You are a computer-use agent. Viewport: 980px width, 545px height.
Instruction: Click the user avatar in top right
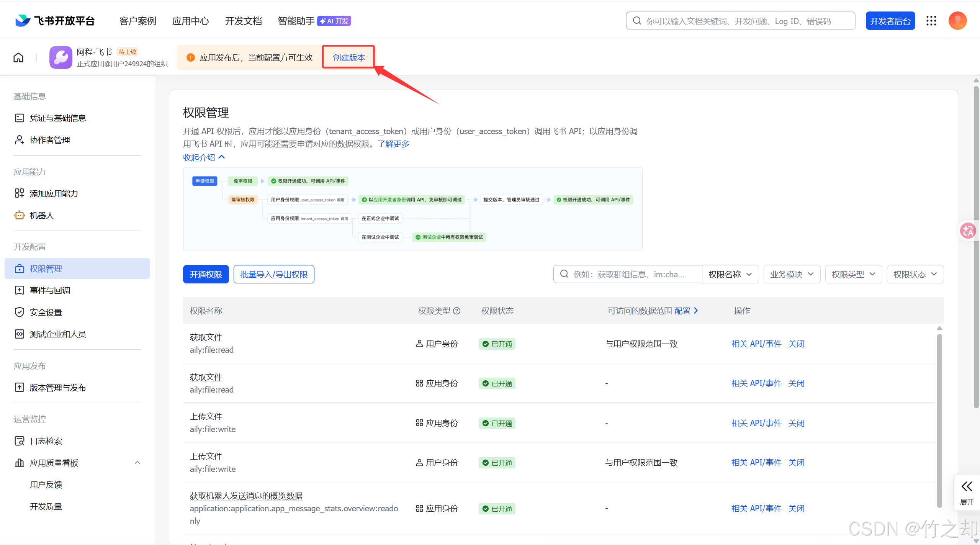(957, 21)
